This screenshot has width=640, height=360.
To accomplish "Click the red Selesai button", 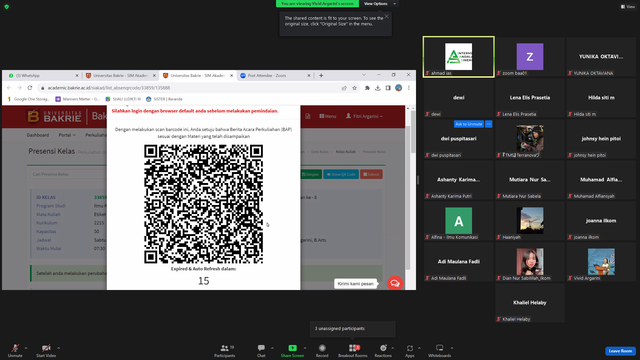I will (371, 174).
